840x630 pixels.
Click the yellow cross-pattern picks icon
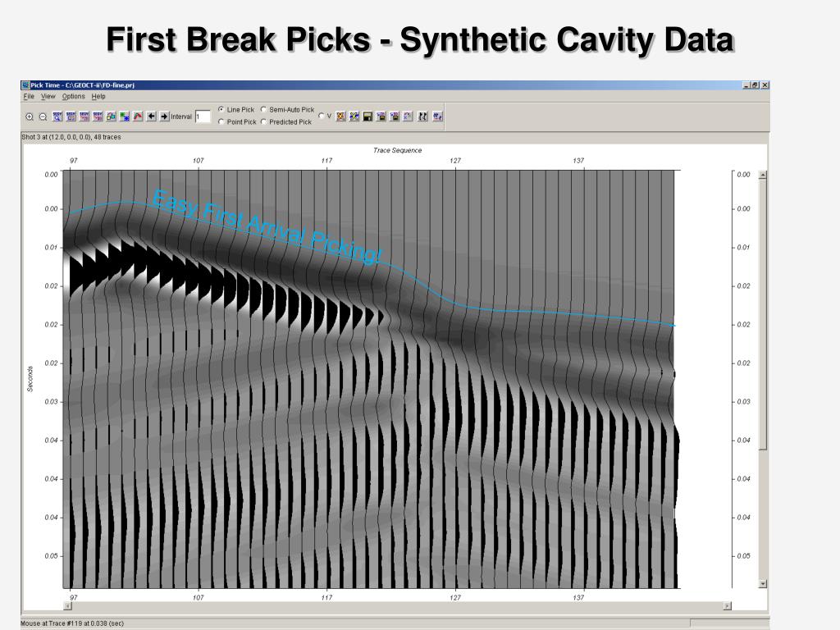pyautogui.click(x=354, y=116)
